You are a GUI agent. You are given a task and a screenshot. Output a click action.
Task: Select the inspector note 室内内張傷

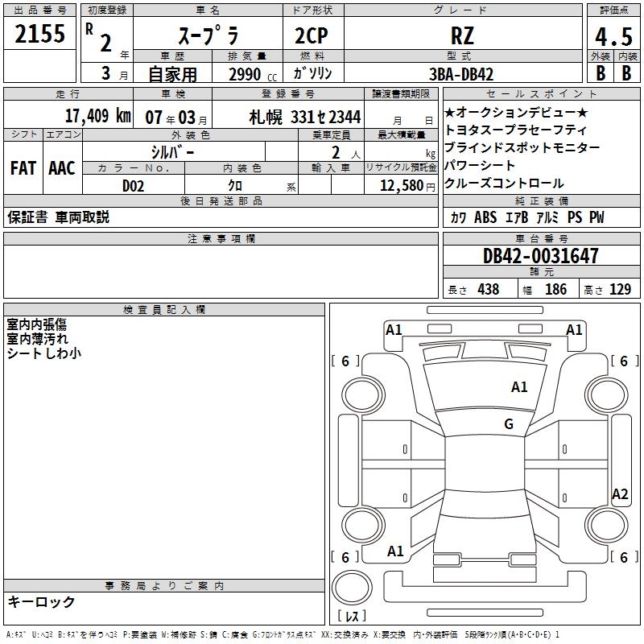(x=36, y=325)
